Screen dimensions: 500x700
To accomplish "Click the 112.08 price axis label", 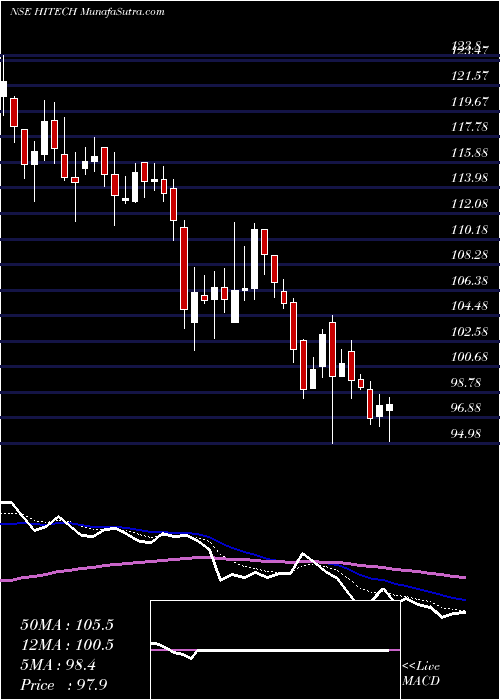I will point(469,204).
